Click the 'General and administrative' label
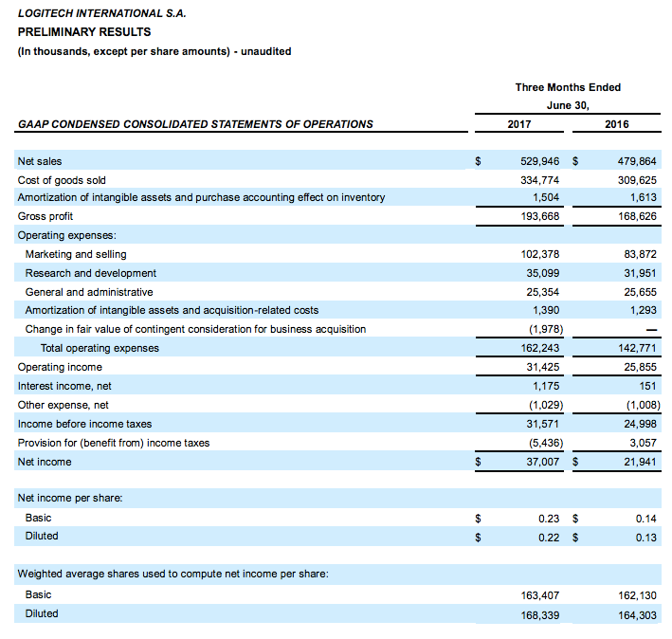This screenshot has width=672, height=639. [x=89, y=292]
